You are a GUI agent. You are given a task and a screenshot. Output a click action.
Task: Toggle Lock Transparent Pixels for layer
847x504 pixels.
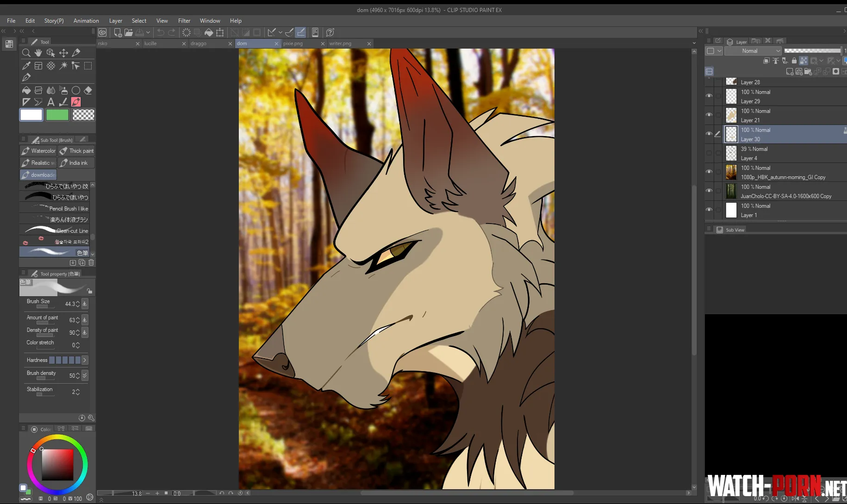coord(803,61)
